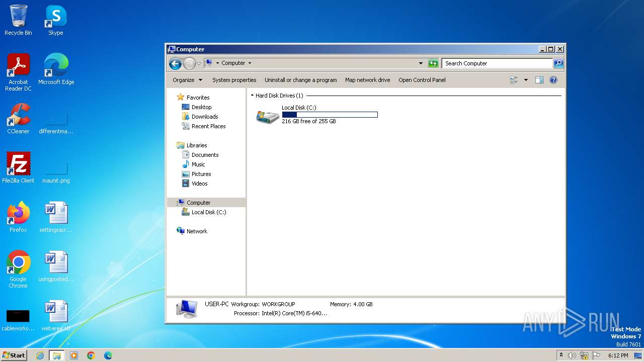Click the Edge icon in the taskbar

(108, 355)
